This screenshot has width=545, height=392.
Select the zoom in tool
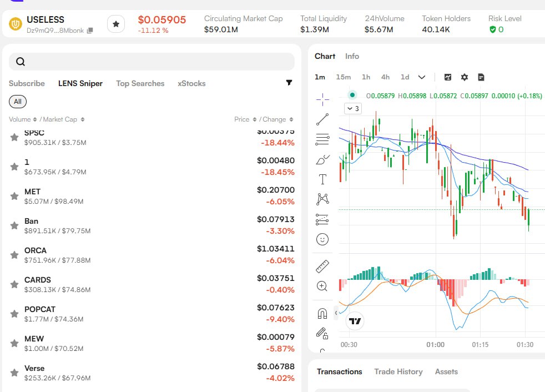click(322, 286)
